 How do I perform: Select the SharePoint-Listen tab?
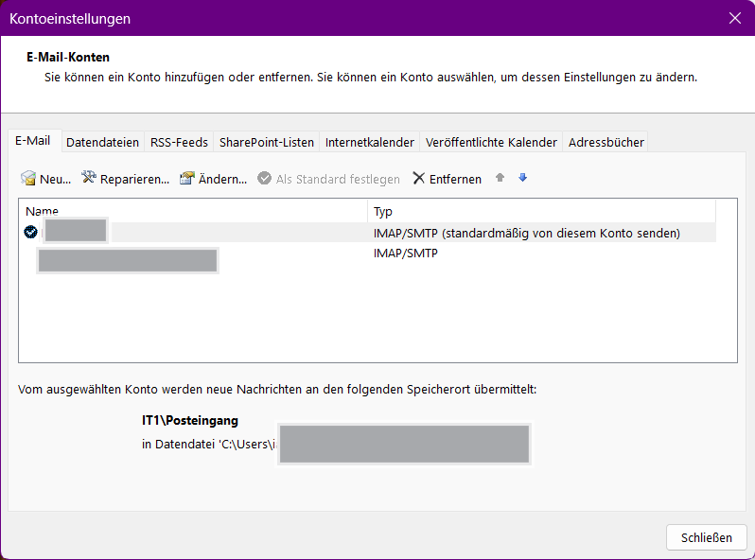266,143
